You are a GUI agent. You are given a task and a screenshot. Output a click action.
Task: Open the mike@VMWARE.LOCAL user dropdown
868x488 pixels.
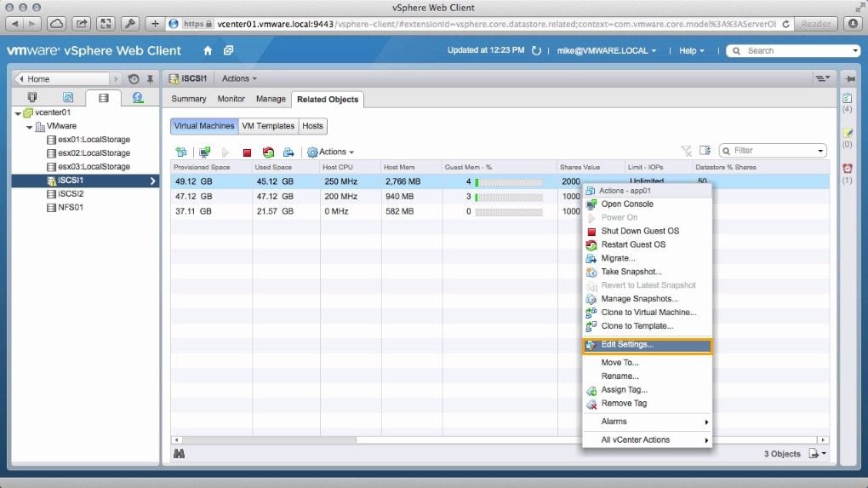(606, 50)
